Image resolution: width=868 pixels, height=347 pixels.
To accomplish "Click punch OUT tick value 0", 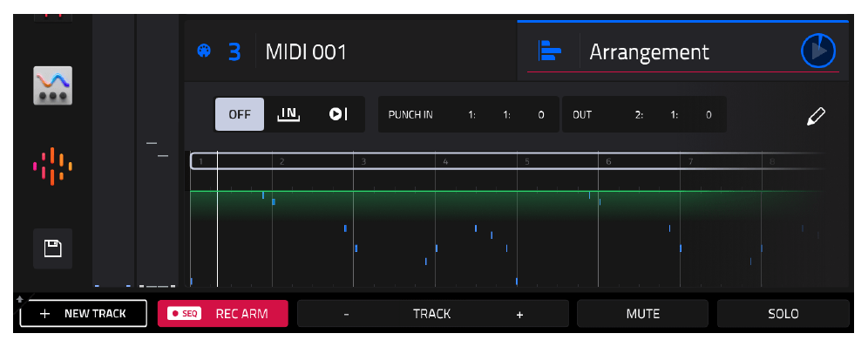I will 709,115.
